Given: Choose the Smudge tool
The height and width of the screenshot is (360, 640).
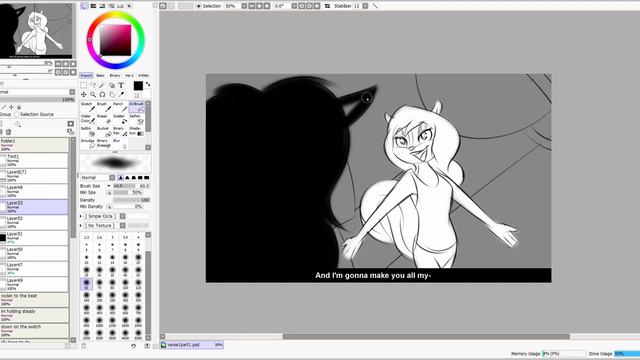Looking at the screenshot, I should coord(87,144).
